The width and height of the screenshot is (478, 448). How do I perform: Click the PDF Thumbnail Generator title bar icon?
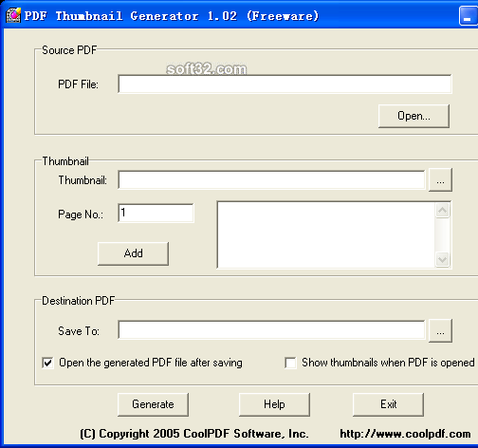click(13, 15)
